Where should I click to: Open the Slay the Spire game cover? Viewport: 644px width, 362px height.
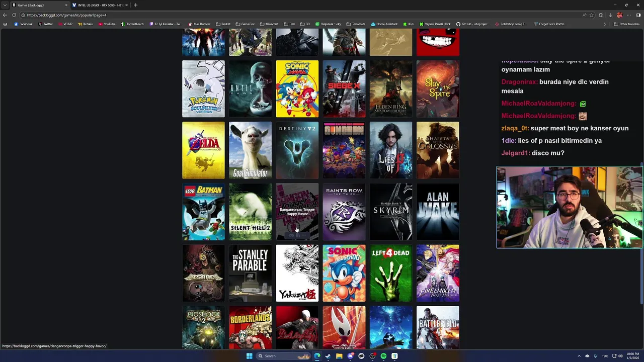(x=438, y=89)
